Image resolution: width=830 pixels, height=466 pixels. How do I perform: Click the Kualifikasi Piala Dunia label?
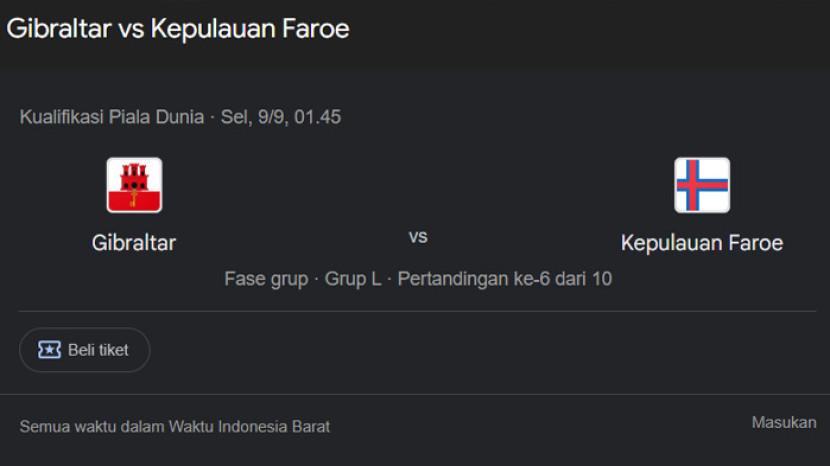coord(112,117)
